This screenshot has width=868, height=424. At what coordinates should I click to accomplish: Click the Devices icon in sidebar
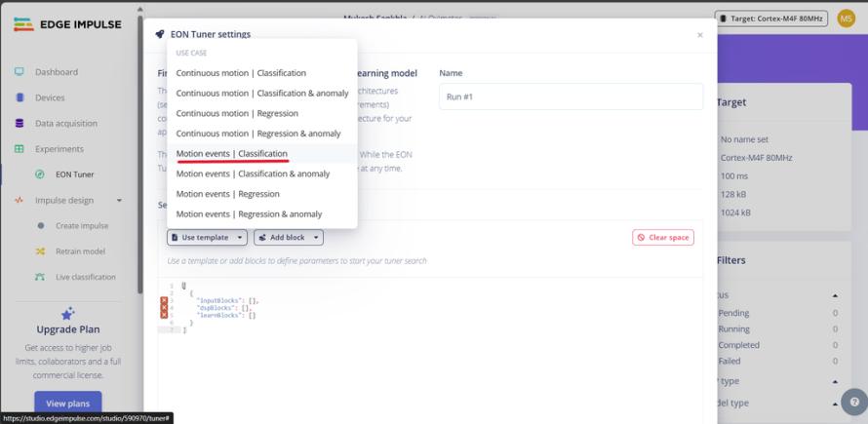click(x=20, y=97)
